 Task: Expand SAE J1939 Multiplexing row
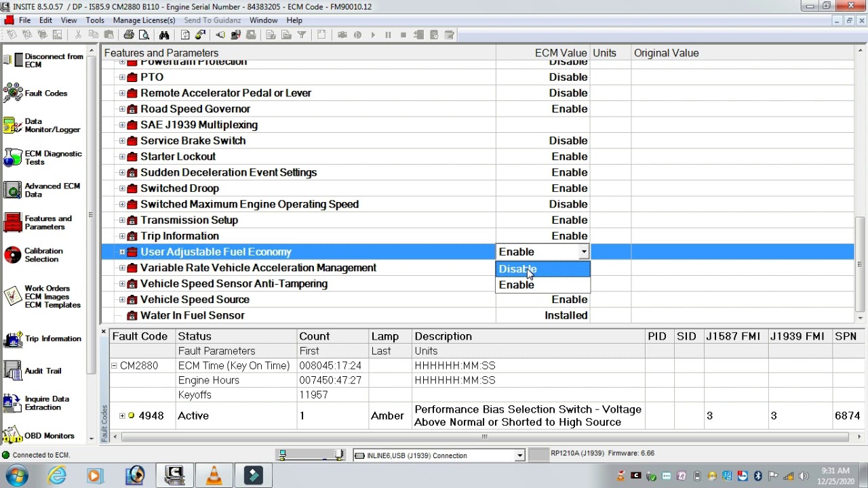[x=122, y=125]
